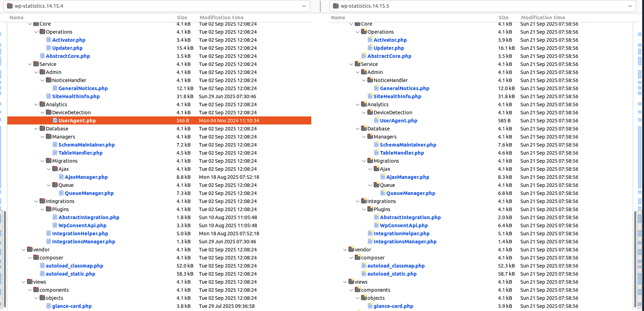Screen dimensions: 644x311
Task: Sort left pane by Size column header
Action: 182,18
